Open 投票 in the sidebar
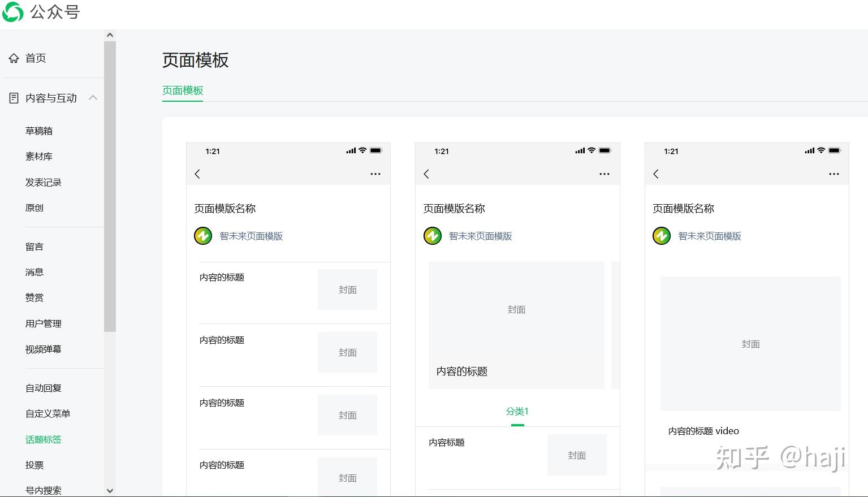868x497 pixels. pos(34,465)
